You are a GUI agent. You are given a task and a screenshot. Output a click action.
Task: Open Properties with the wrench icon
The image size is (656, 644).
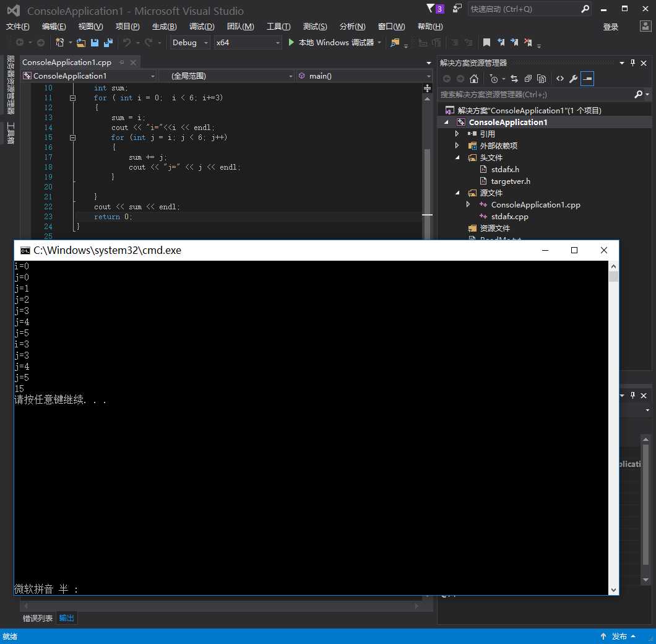click(x=573, y=79)
